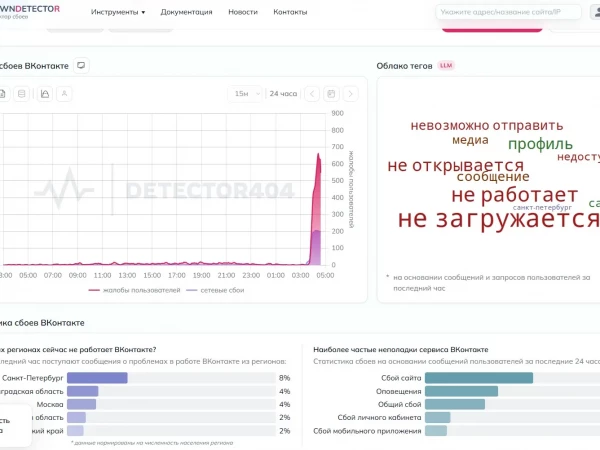Open the Контакты page
Image resolution: width=600 pixels, height=450 pixels.
pyautogui.click(x=290, y=12)
